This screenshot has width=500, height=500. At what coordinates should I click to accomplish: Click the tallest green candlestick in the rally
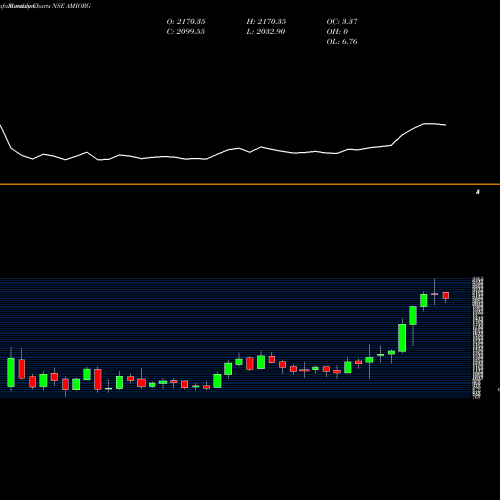[402, 338]
